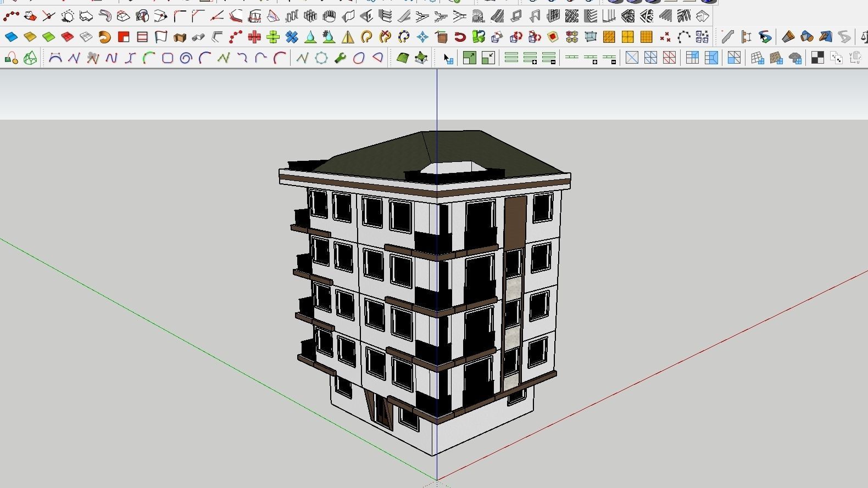This screenshot has height=488, width=868.
Task: Click the curved tube extrude icon
Action: click(x=104, y=16)
